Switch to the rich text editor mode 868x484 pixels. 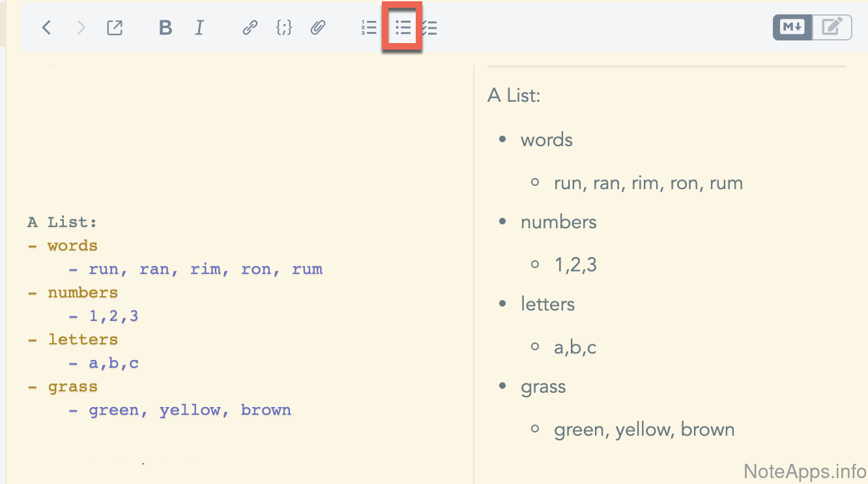pos(832,27)
